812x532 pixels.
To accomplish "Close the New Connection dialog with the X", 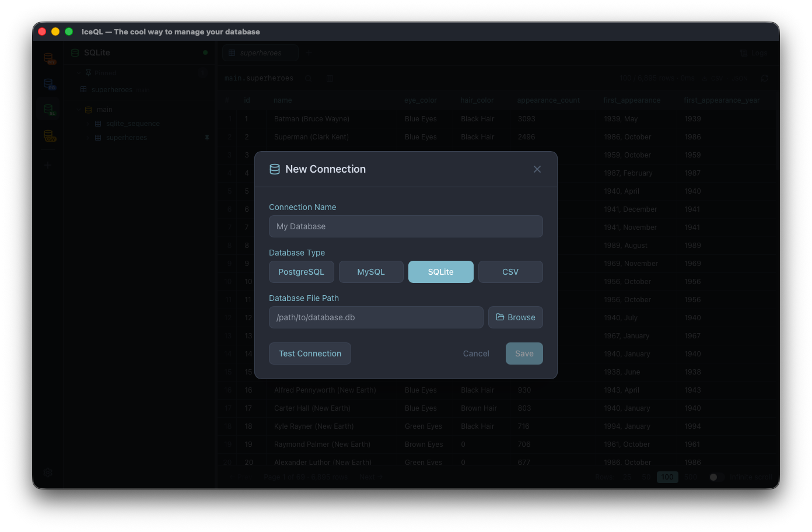I will [x=537, y=169].
